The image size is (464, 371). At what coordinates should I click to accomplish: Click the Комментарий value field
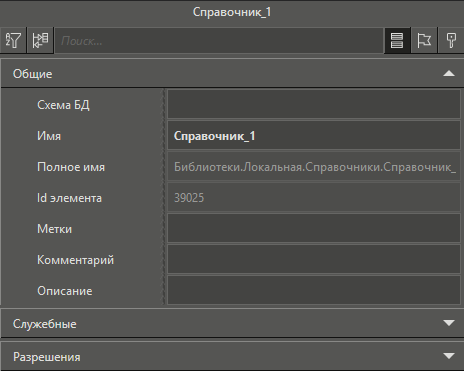click(314, 259)
